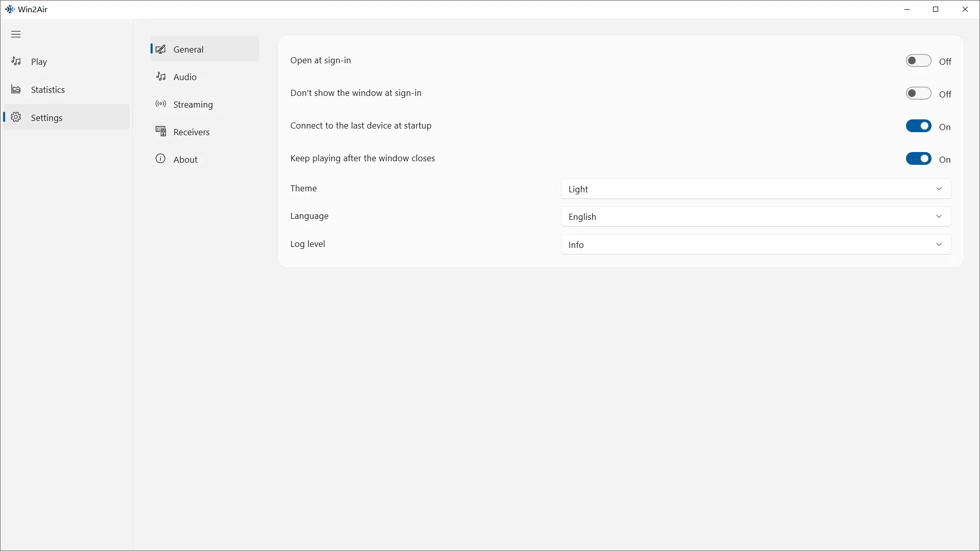
Task: Minimize the Win2Air window
Action: point(907,9)
